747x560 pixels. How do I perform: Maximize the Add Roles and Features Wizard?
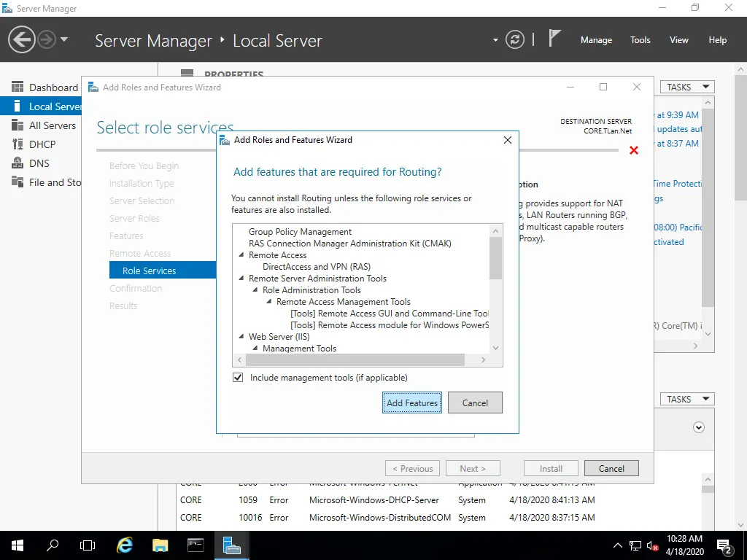(x=603, y=87)
